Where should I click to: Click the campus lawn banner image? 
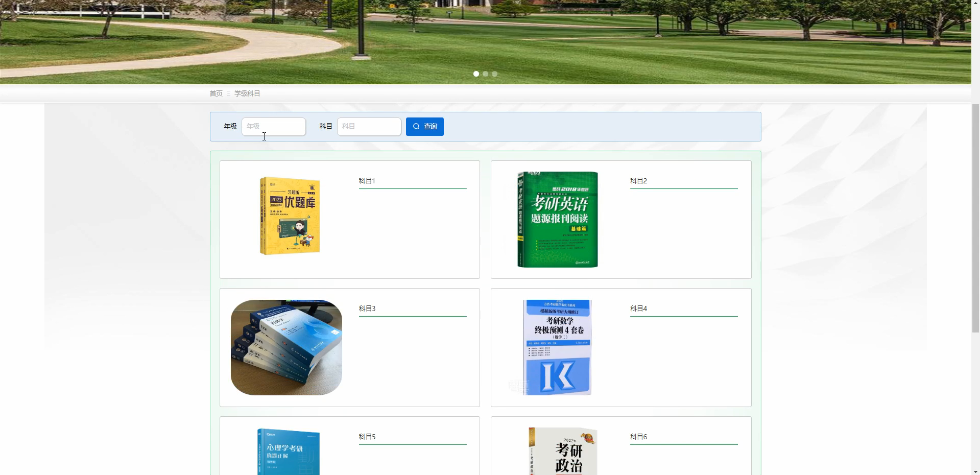(485, 41)
